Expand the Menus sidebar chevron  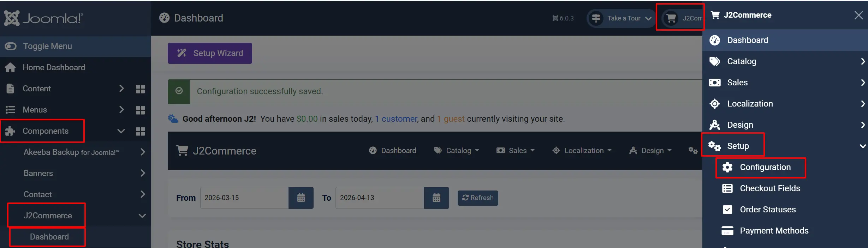[x=121, y=110]
